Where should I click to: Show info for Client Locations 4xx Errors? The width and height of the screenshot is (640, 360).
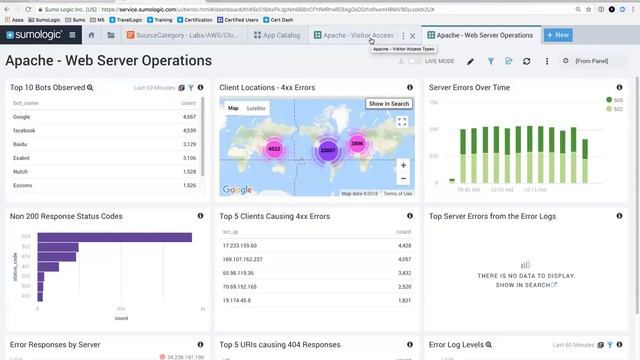pyautogui.click(x=410, y=87)
